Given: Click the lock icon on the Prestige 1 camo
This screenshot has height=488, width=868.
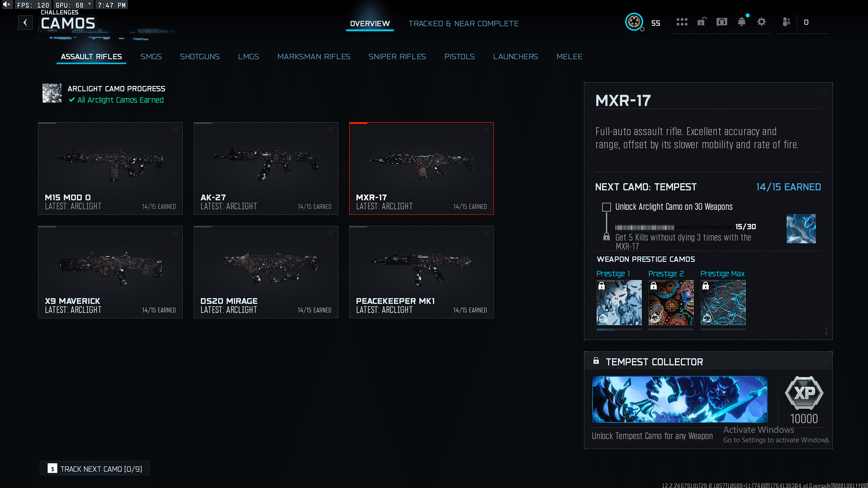Looking at the screenshot, I should pyautogui.click(x=602, y=286).
